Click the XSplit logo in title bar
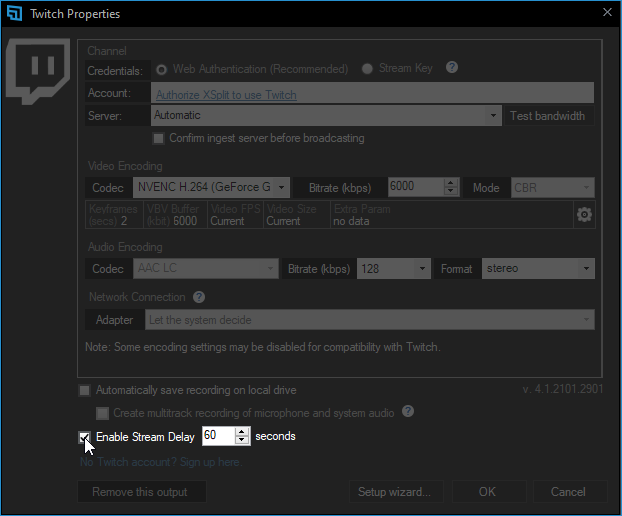 tap(14, 13)
